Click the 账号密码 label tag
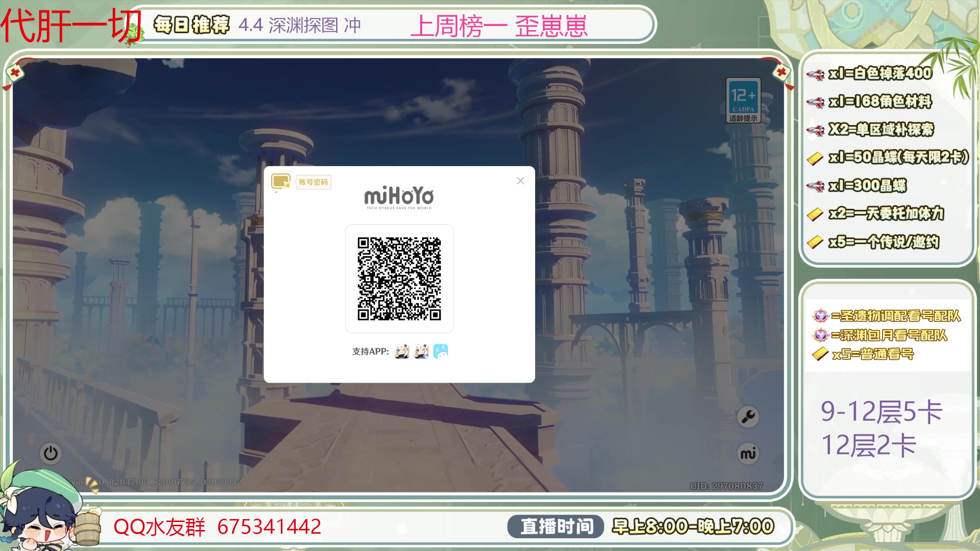980x551 pixels. click(313, 182)
